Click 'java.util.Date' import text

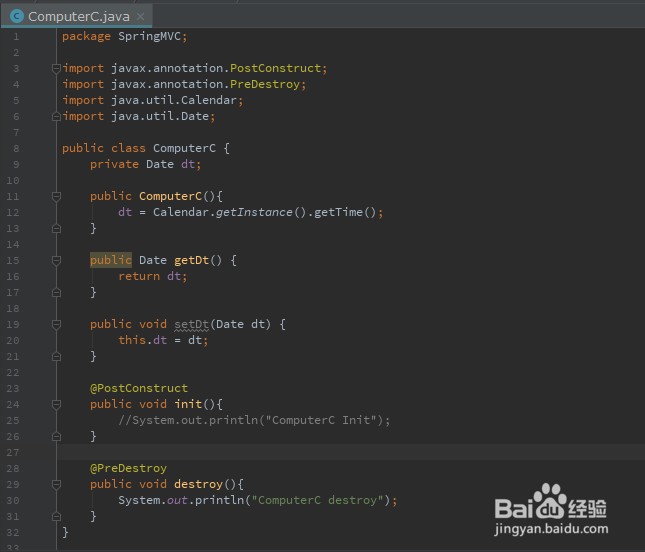click(x=160, y=116)
